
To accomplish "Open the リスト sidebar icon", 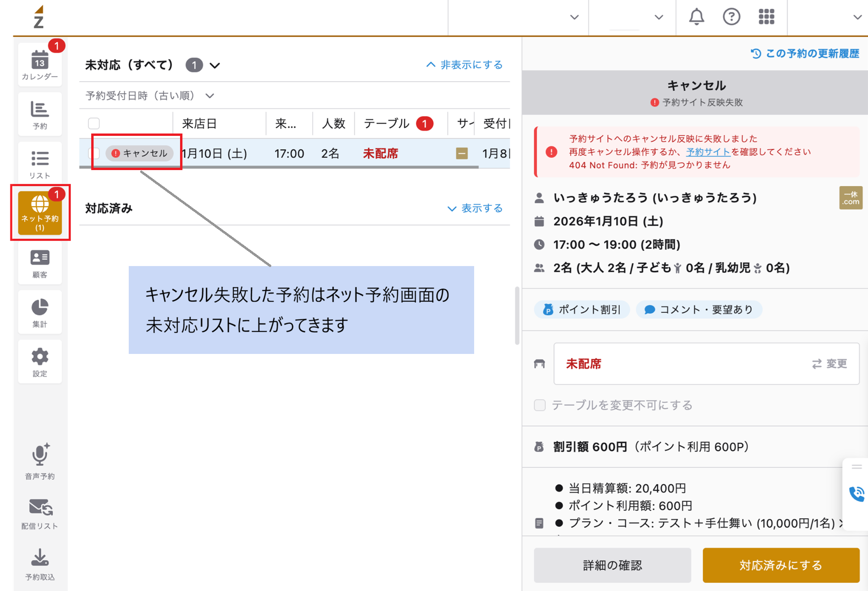I will pos(40,163).
